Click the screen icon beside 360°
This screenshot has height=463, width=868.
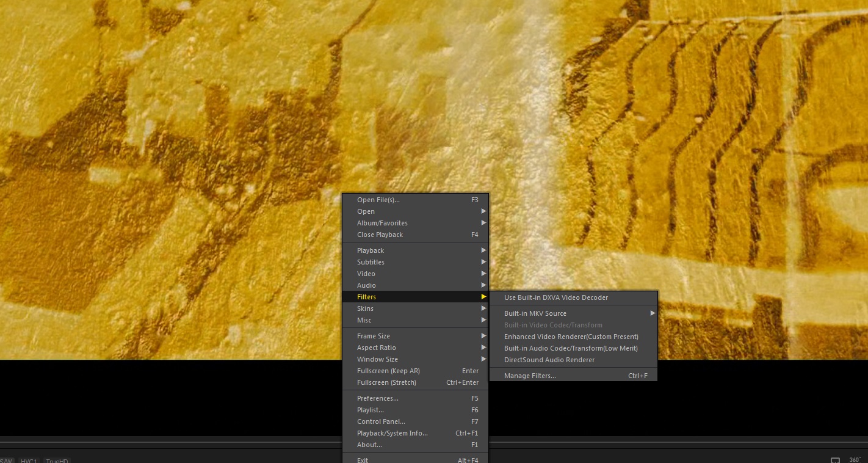[x=835, y=460]
